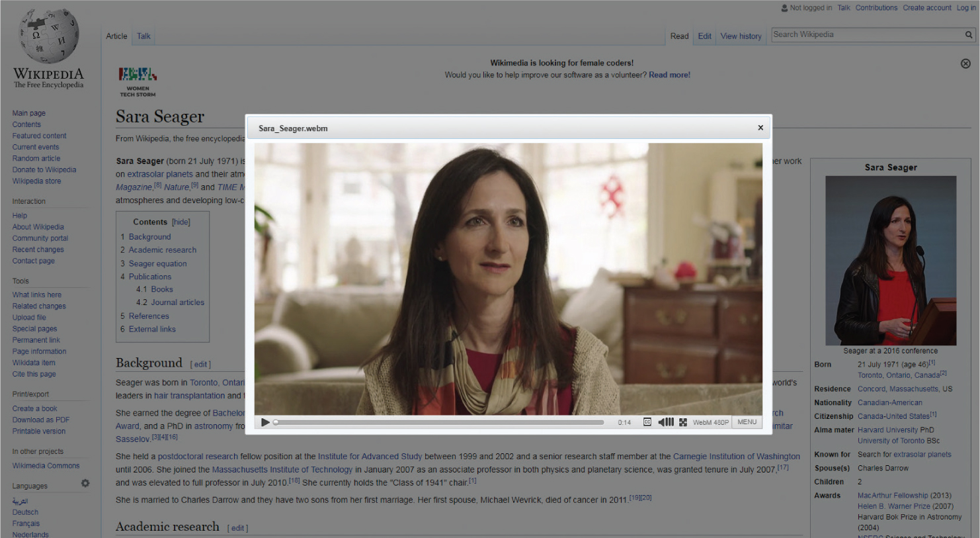Screen dimensions: 980x538
Task: Play the Sara_Seager.webm video
Action: (x=265, y=422)
